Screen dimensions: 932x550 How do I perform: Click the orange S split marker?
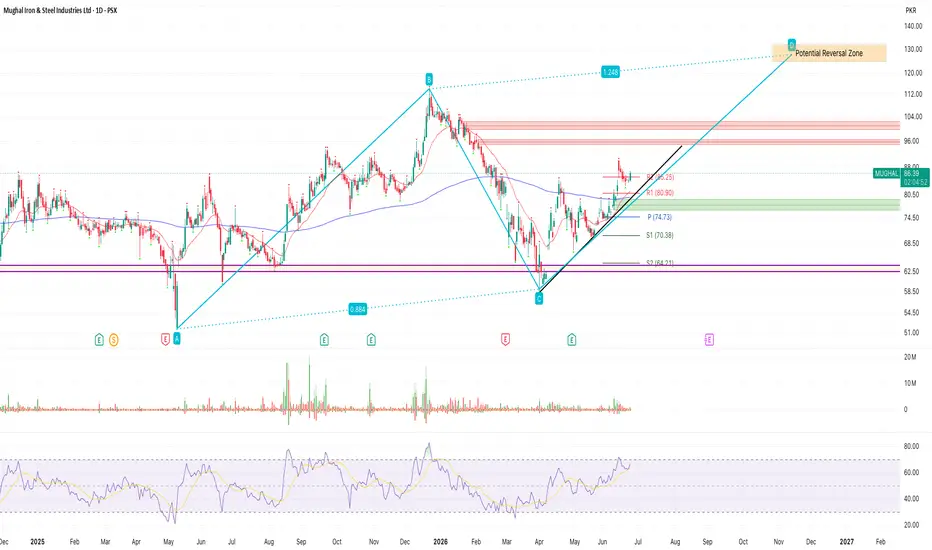coord(114,340)
